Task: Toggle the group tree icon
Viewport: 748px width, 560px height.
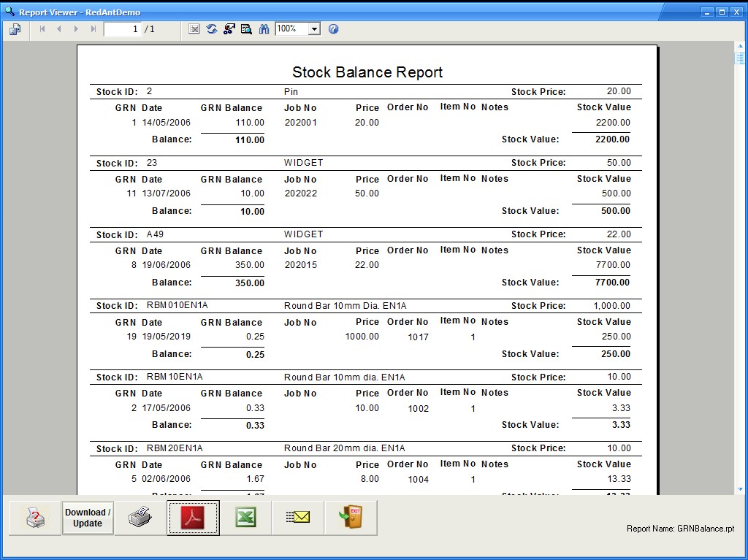Action: (x=229, y=29)
